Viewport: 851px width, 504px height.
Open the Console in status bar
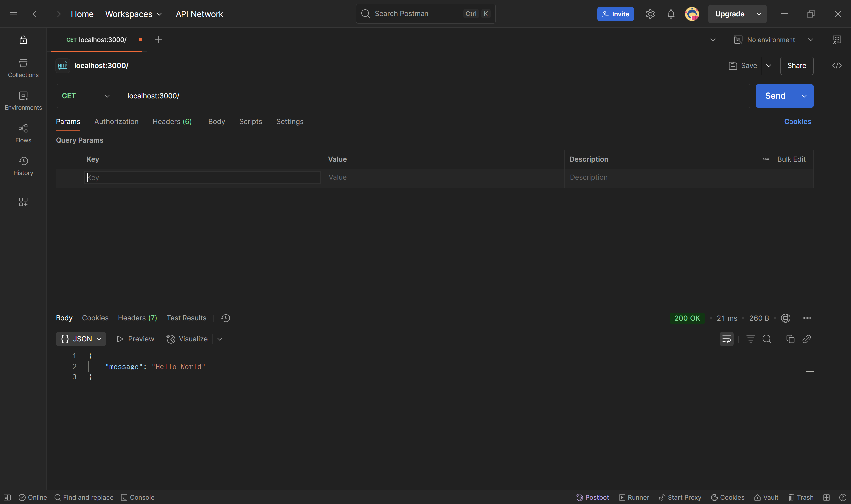(138, 497)
